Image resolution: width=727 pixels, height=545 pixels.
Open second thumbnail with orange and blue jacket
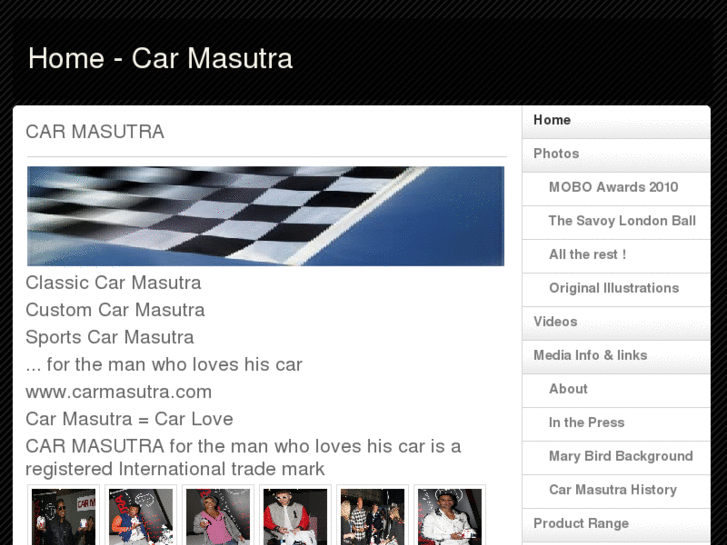pyautogui.click(x=140, y=516)
